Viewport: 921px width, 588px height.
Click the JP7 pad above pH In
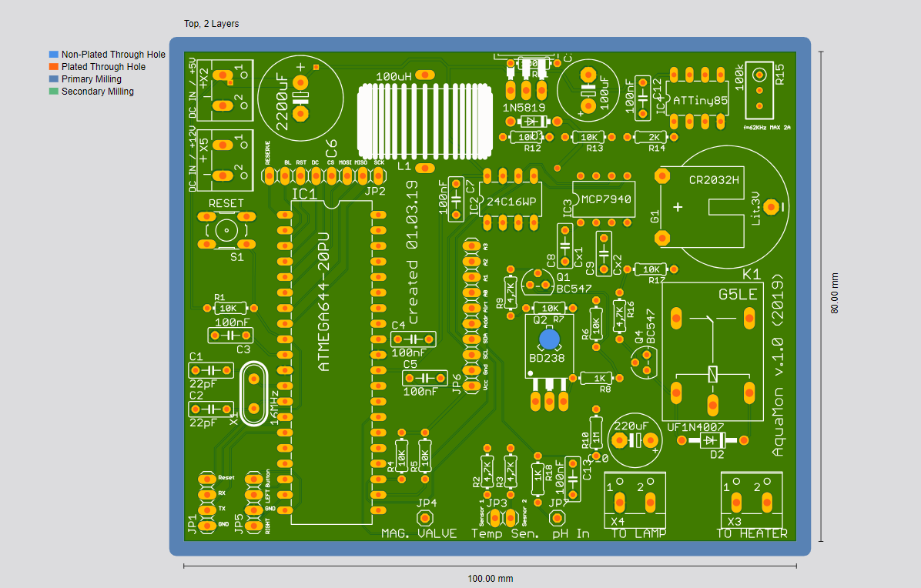click(x=557, y=518)
